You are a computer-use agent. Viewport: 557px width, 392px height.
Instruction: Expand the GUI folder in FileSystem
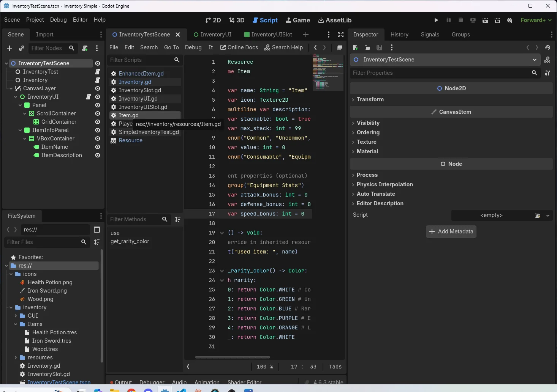(16, 316)
